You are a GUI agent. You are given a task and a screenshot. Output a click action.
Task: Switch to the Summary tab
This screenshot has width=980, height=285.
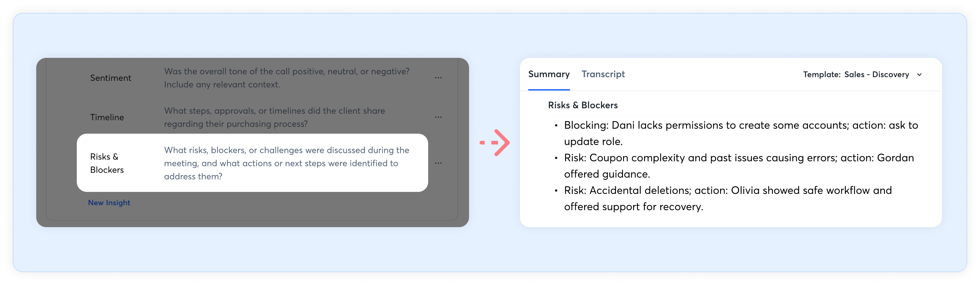click(x=549, y=74)
